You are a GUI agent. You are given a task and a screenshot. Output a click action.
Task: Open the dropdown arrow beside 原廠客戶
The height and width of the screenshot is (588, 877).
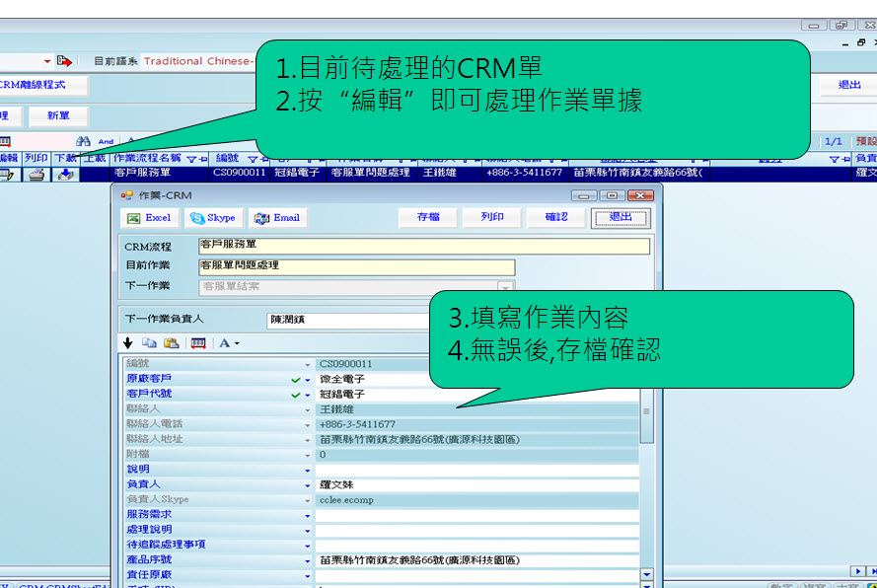307,380
